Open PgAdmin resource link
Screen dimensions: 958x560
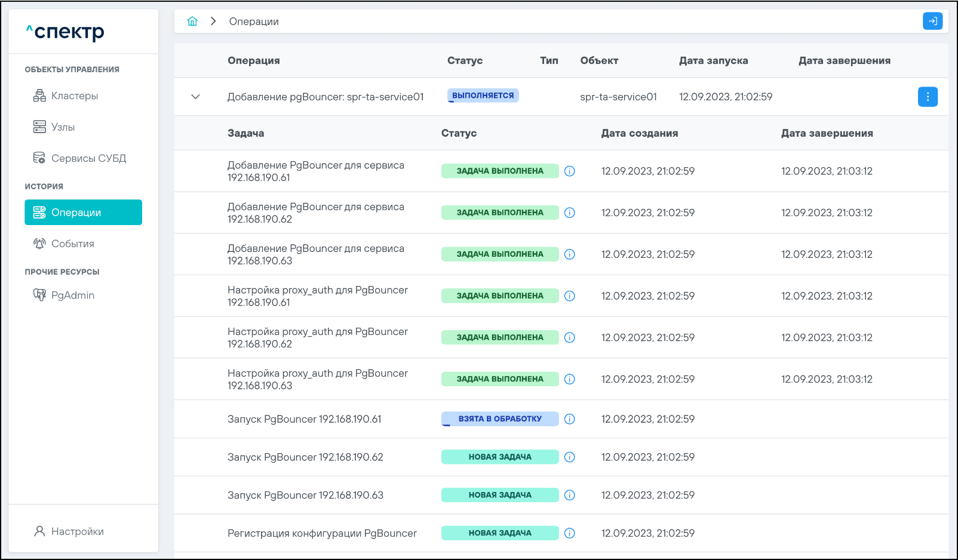pos(72,296)
